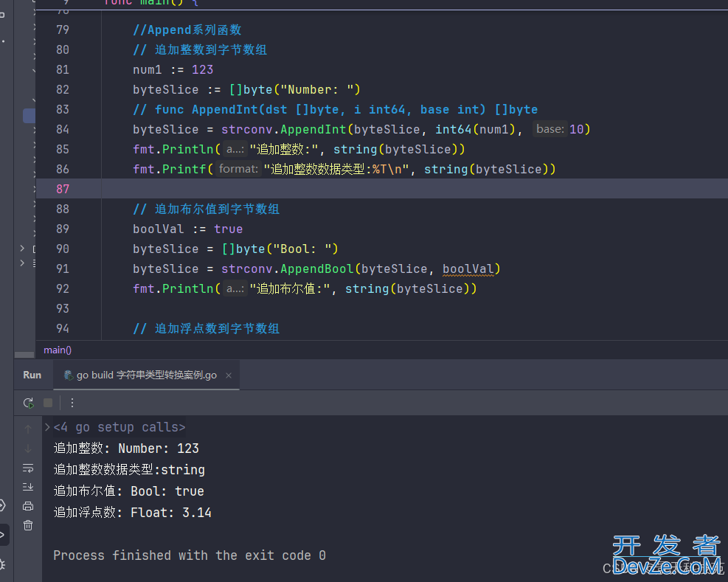Click the underlined boolVal argument
This screenshot has height=582, width=728.
tap(468, 269)
